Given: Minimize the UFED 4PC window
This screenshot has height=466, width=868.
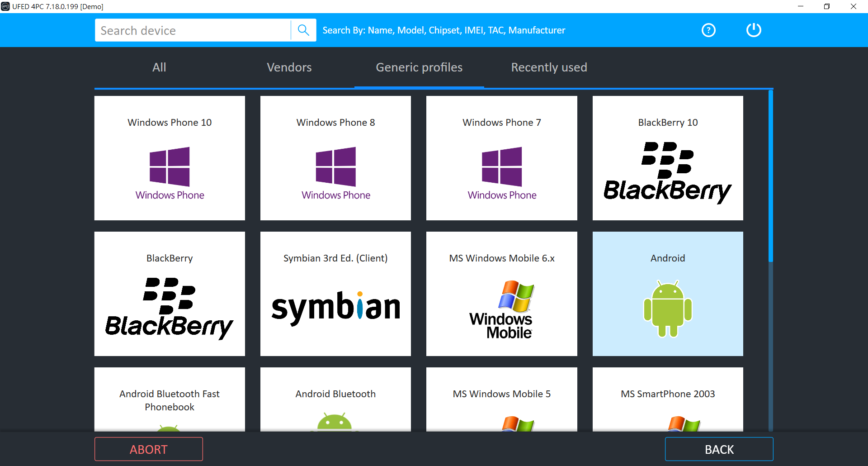Looking at the screenshot, I should (x=801, y=6).
